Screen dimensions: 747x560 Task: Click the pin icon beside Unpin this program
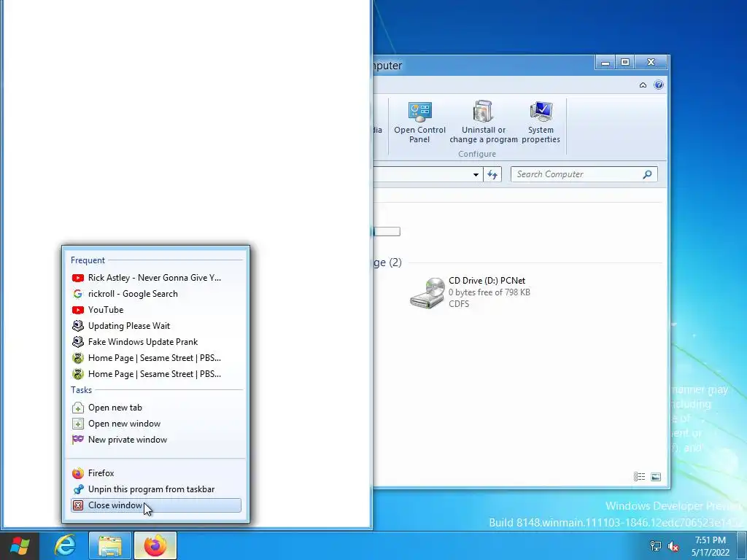(x=78, y=489)
